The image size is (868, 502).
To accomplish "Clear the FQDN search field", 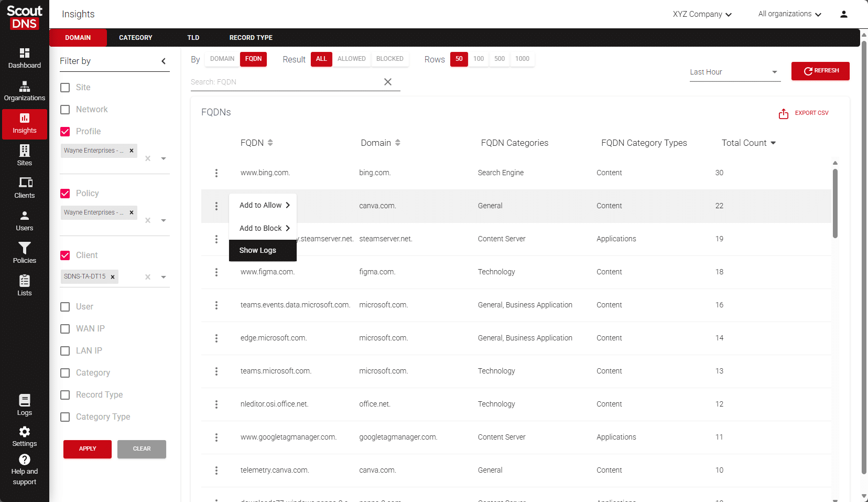I will (388, 82).
